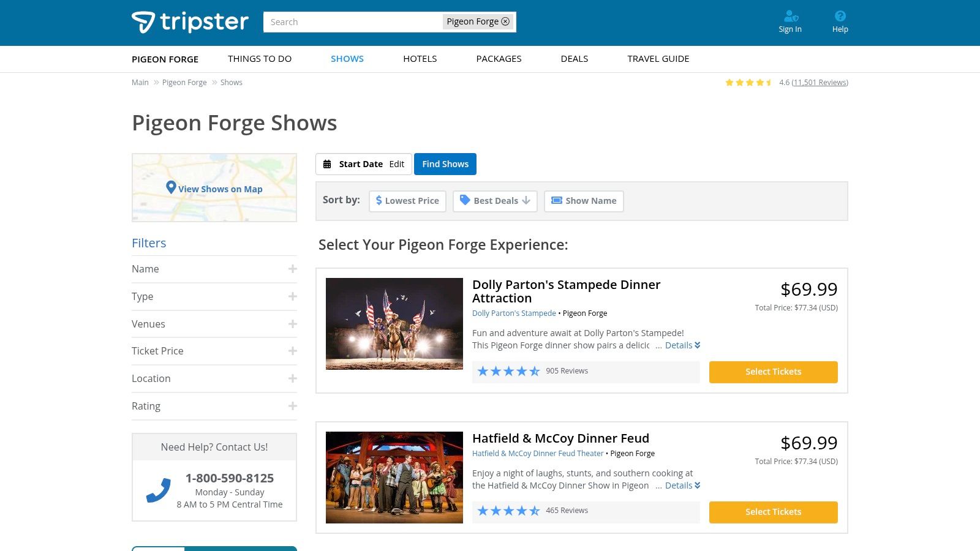Open the Pigeon Forge nav item
980x551 pixels.
pos(165,59)
